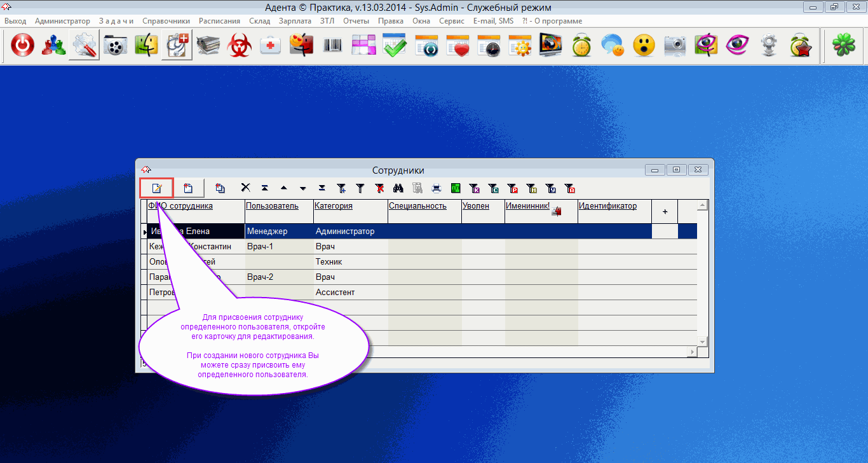Screen dimensions: 868x463
Task: Sort by Категория column header
Action: pyautogui.click(x=334, y=206)
